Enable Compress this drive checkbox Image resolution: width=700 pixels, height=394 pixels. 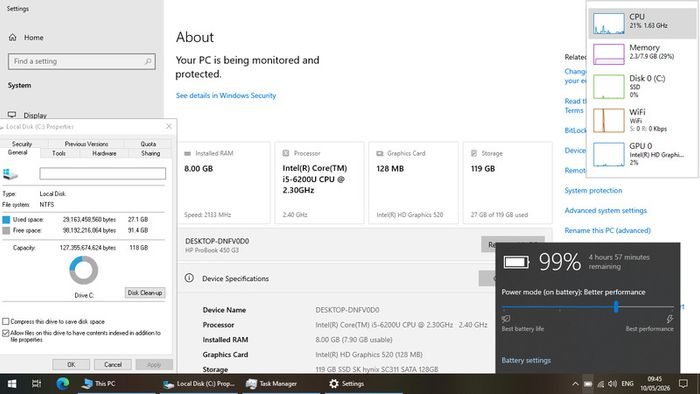pyautogui.click(x=6, y=321)
